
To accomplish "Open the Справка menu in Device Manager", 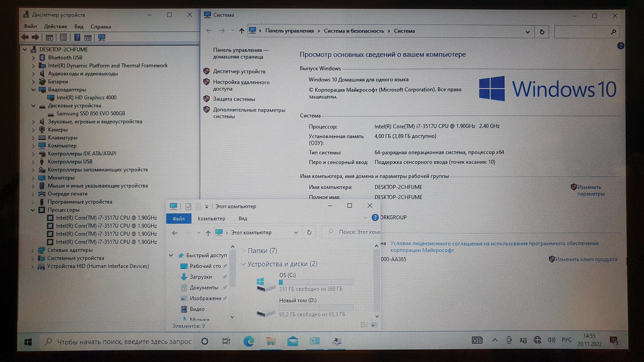I will [101, 26].
